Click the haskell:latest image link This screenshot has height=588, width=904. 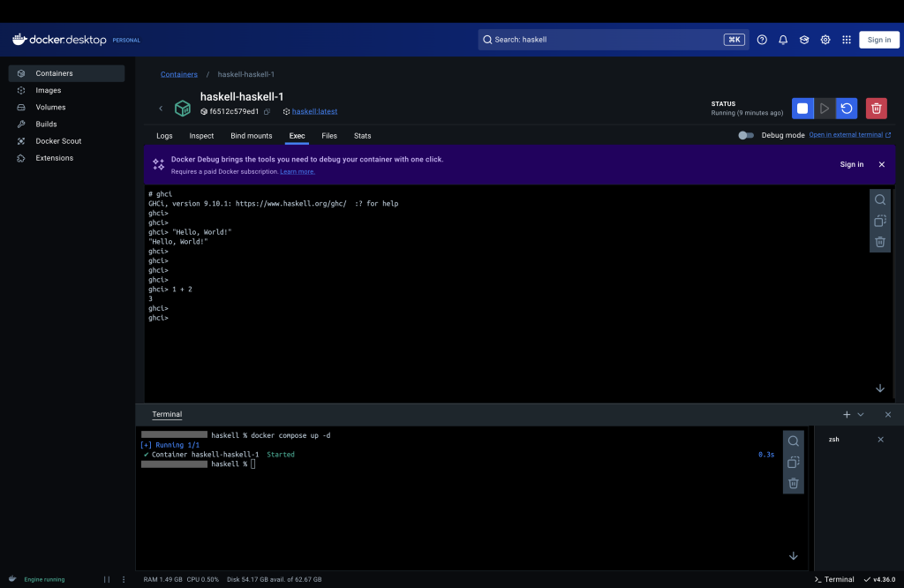click(x=314, y=112)
